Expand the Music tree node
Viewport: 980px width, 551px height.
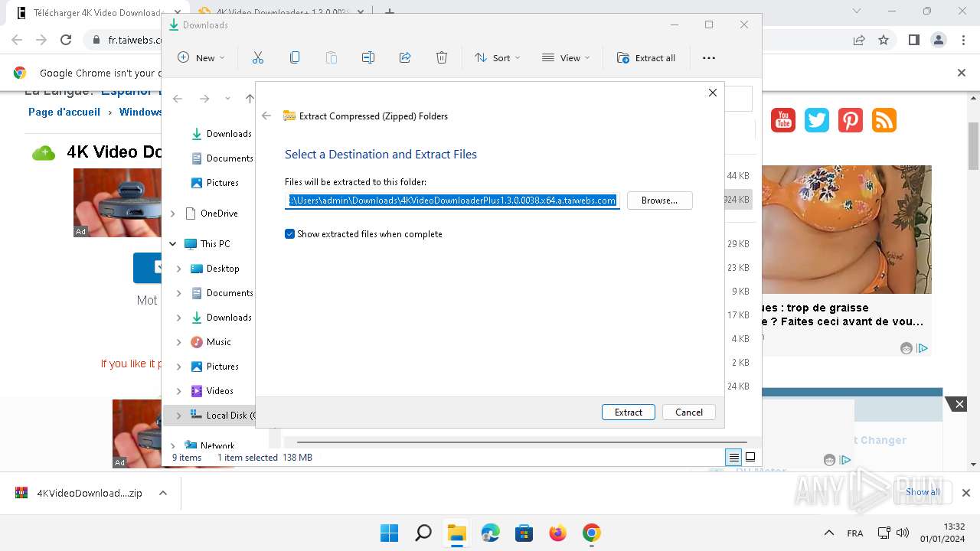[179, 342]
